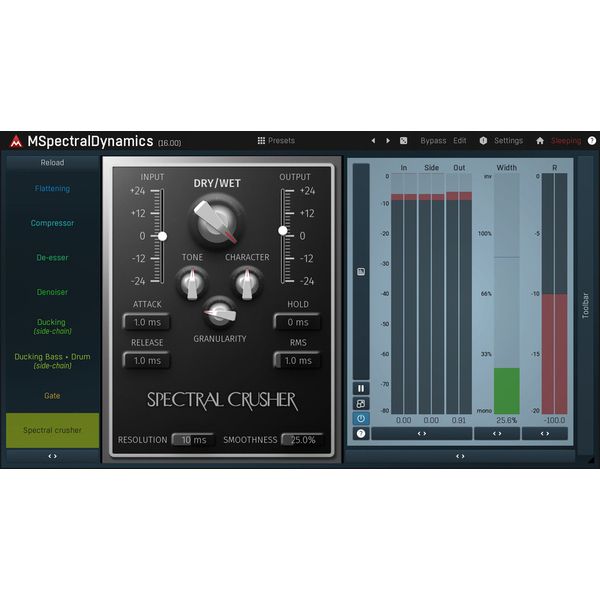
Task: Open the help question mark in title bar
Action: (592, 141)
